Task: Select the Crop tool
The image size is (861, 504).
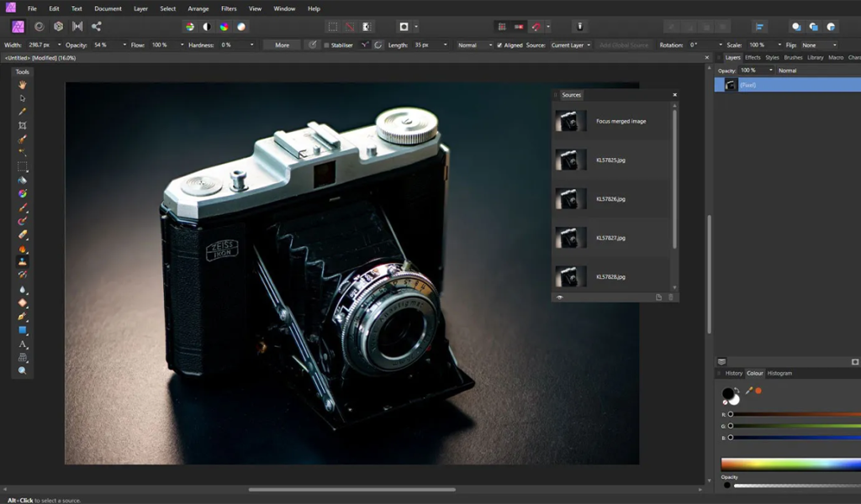Action: [x=23, y=126]
